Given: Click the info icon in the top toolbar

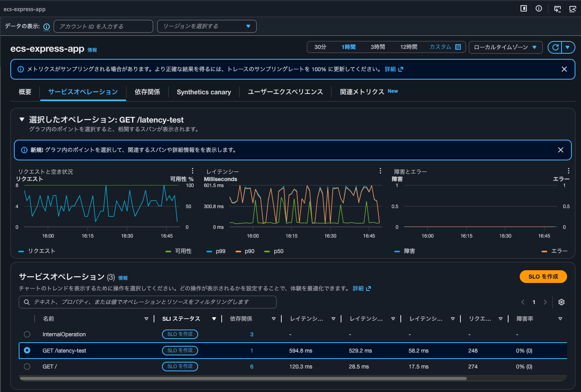Looking at the screenshot, I should tap(539, 9).
